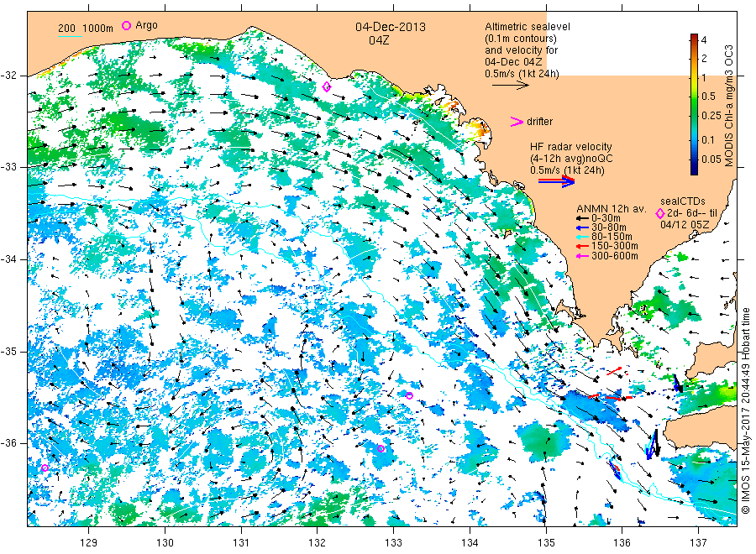Click the cyan isobath line sample under 200
Viewport: 756px width, 554px height.
coord(70,36)
